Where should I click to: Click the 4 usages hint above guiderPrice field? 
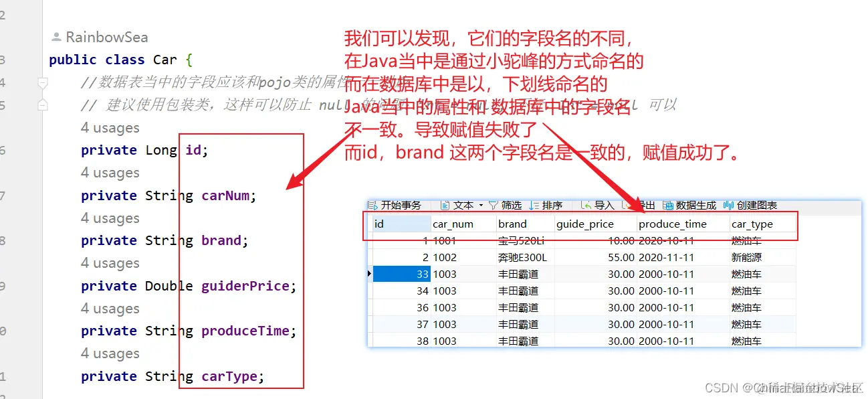[110, 263]
